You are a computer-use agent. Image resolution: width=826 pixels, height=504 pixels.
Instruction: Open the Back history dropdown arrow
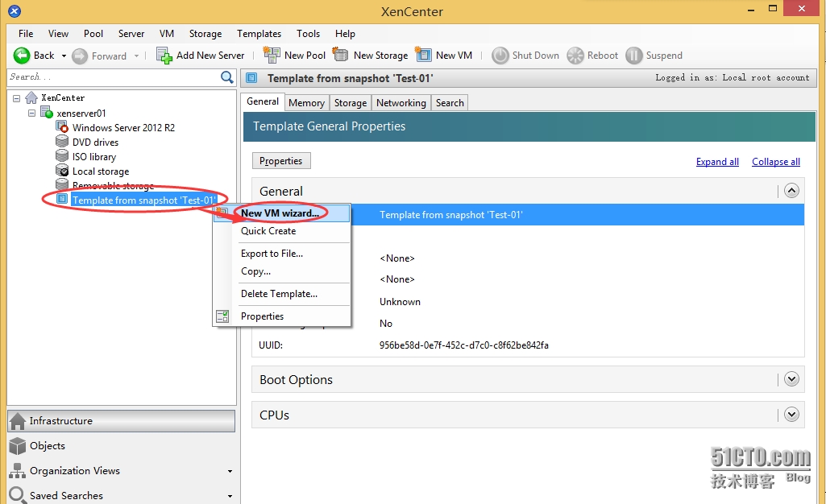(x=64, y=56)
